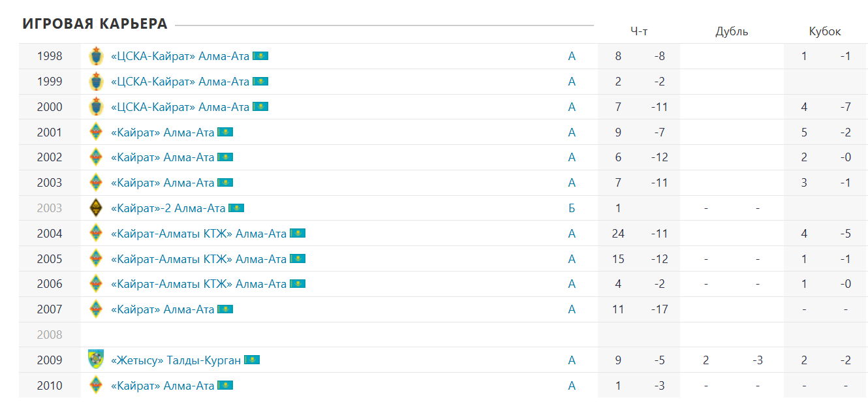The height and width of the screenshot is (406, 868).
Task: Click the Kairat-Almaty KTZh crest in 2004 row
Action: (96, 233)
